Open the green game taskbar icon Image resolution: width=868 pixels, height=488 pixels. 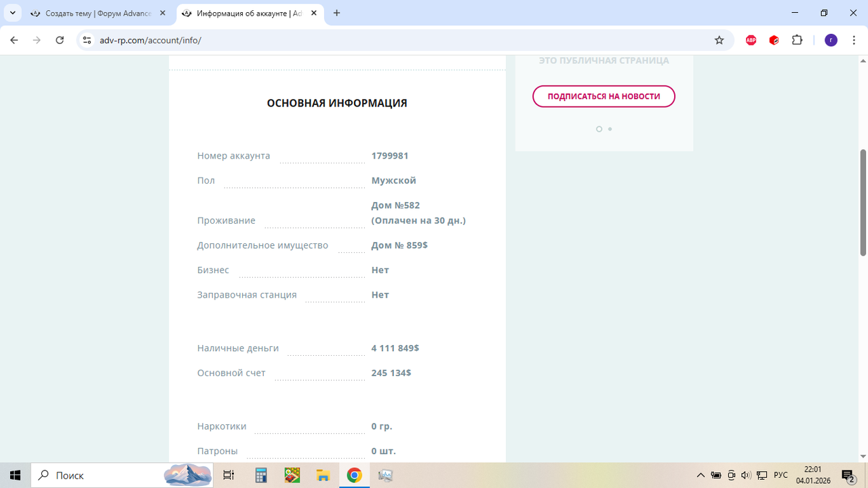point(292,475)
